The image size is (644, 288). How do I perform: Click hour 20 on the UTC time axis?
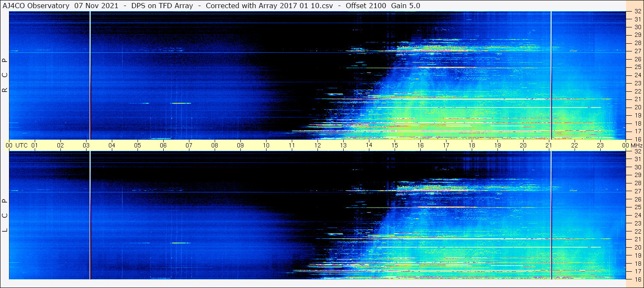(523, 145)
